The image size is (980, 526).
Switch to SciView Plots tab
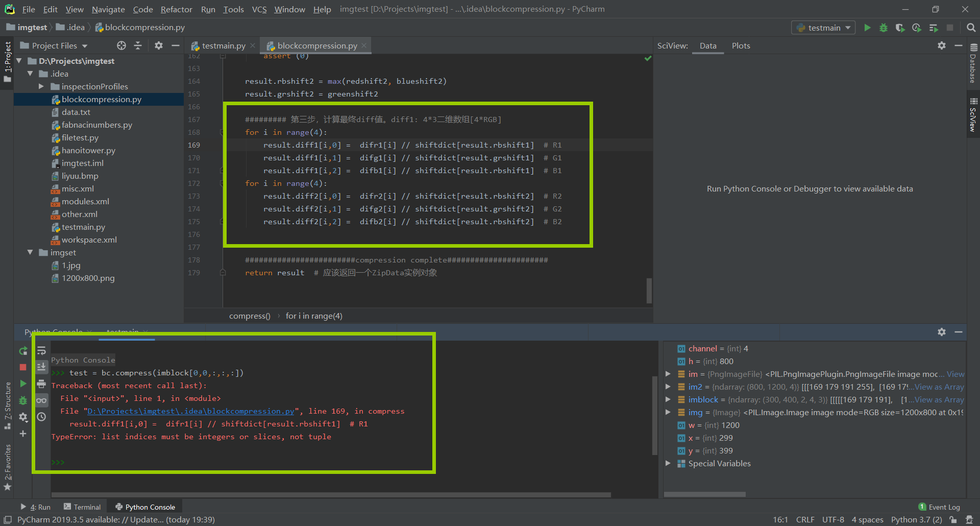coord(741,46)
